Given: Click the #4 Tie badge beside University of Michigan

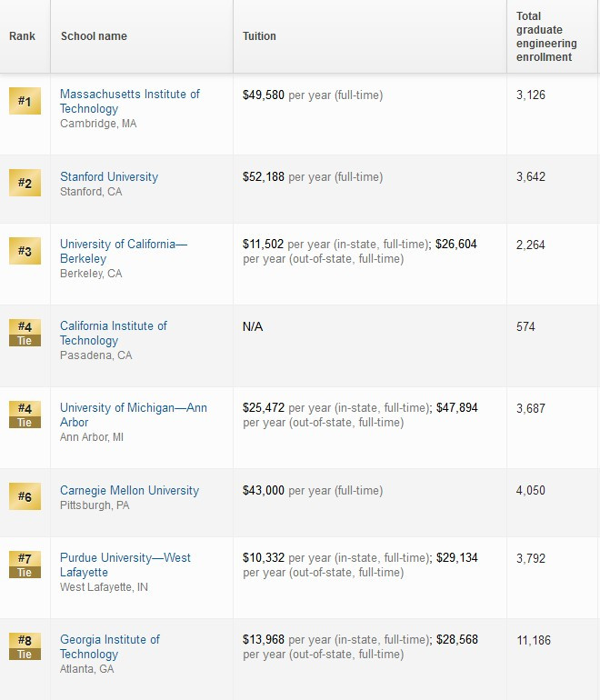Looking at the screenshot, I should point(25,415).
